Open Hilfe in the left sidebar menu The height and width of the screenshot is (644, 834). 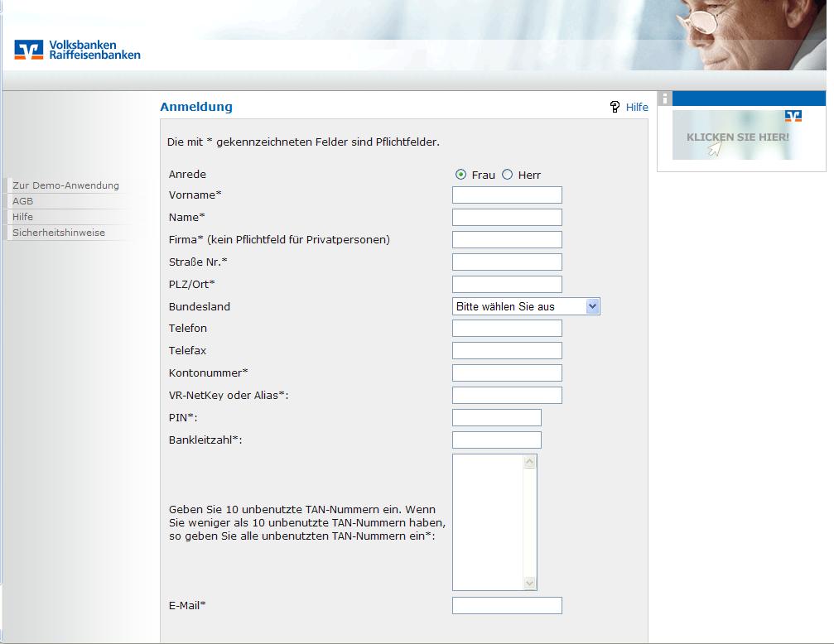[x=23, y=217]
